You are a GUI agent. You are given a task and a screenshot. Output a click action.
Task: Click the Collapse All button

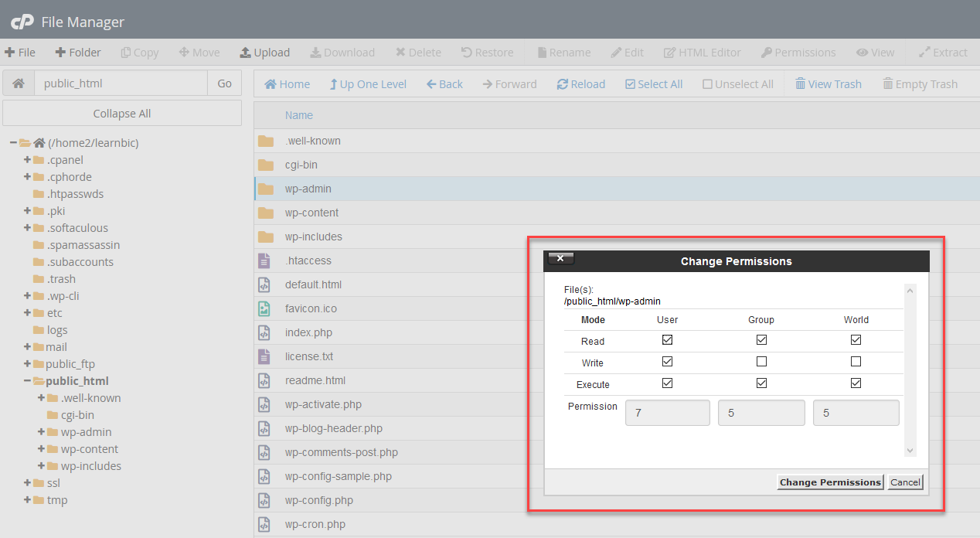pyautogui.click(x=122, y=114)
